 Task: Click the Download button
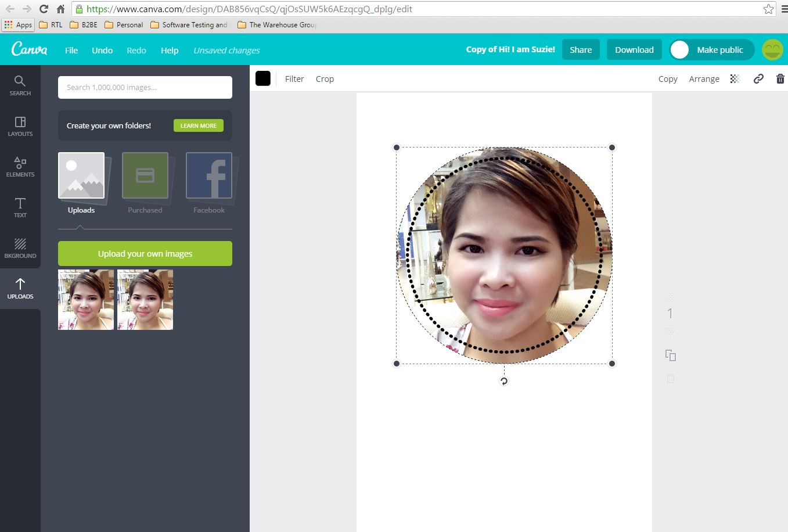click(634, 49)
